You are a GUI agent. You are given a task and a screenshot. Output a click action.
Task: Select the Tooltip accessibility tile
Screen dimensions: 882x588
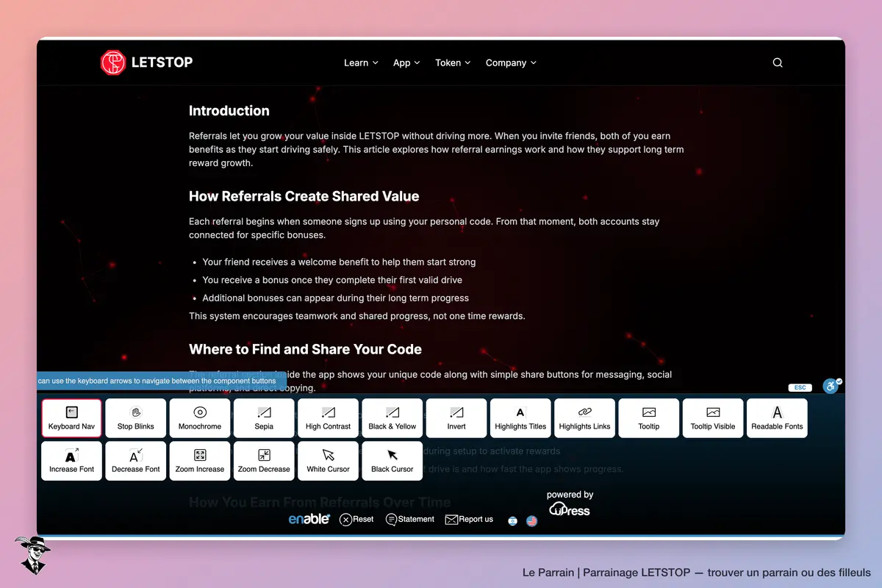coord(649,418)
